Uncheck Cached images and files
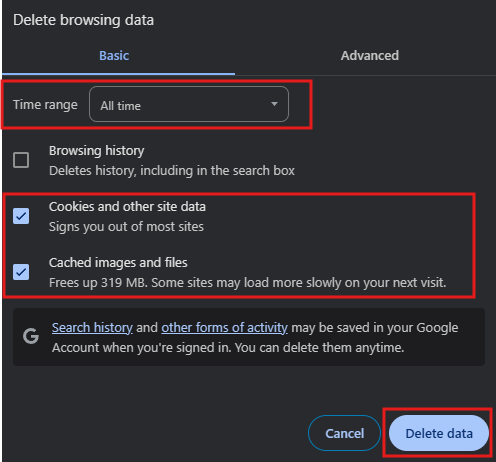Image resolution: width=496 pixels, height=462 pixels. 21,272
